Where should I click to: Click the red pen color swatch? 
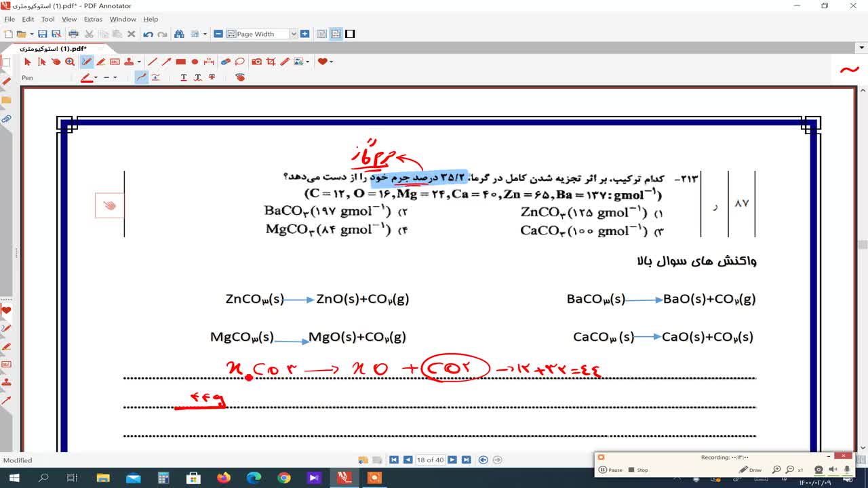point(86,77)
